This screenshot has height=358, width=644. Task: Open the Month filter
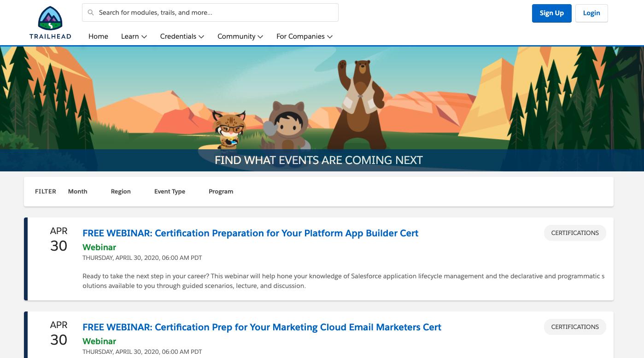point(77,191)
